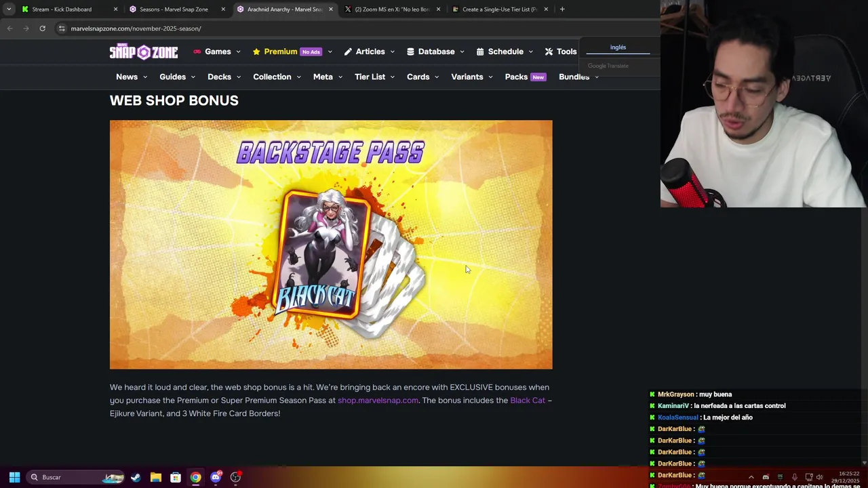The width and height of the screenshot is (868, 488).
Task: Open the Tier List submenu
Action: point(374,77)
